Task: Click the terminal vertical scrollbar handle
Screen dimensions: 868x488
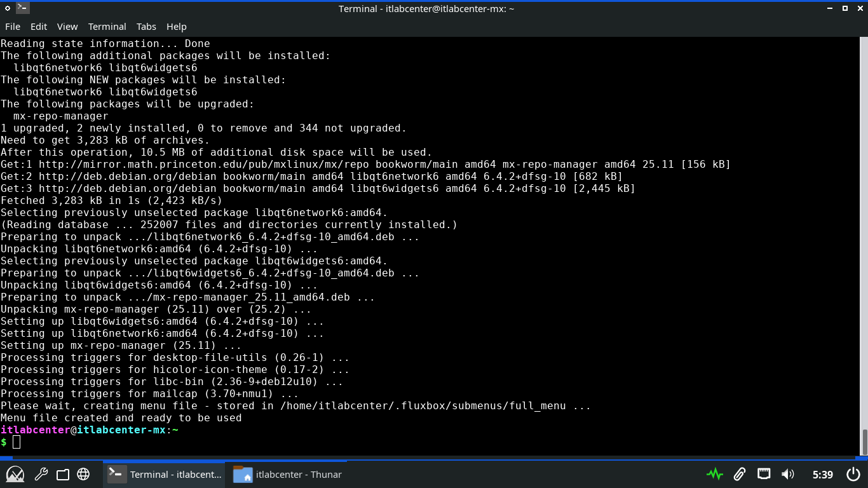Action: coord(864,442)
